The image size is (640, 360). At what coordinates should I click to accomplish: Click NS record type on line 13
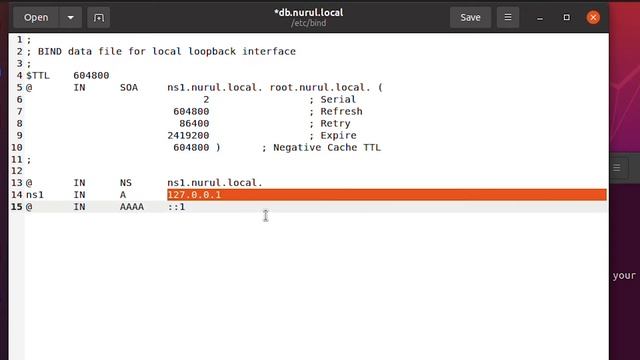[x=126, y=183]
